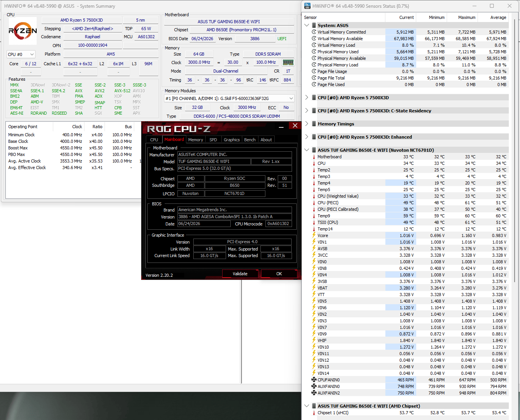The height and width of the screenshot is (420, 520).
Task: Click the clock icon beside Virtual Memory Committed
Action: point(314,32)
